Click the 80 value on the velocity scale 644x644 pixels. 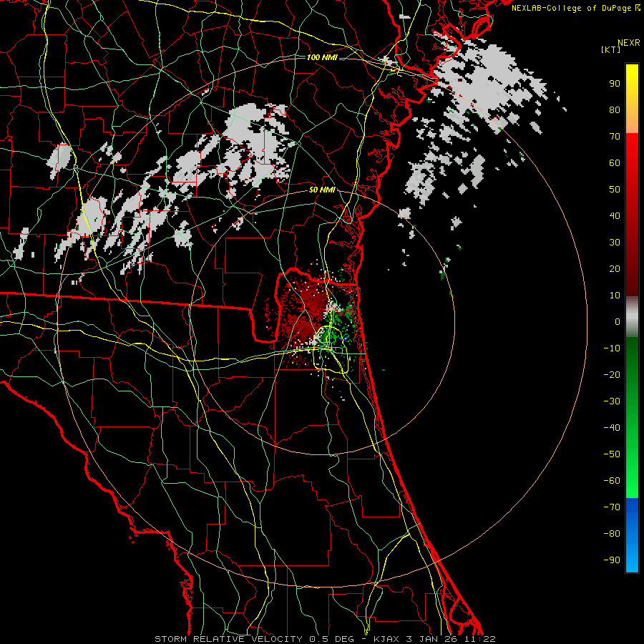tap(615, 109)
